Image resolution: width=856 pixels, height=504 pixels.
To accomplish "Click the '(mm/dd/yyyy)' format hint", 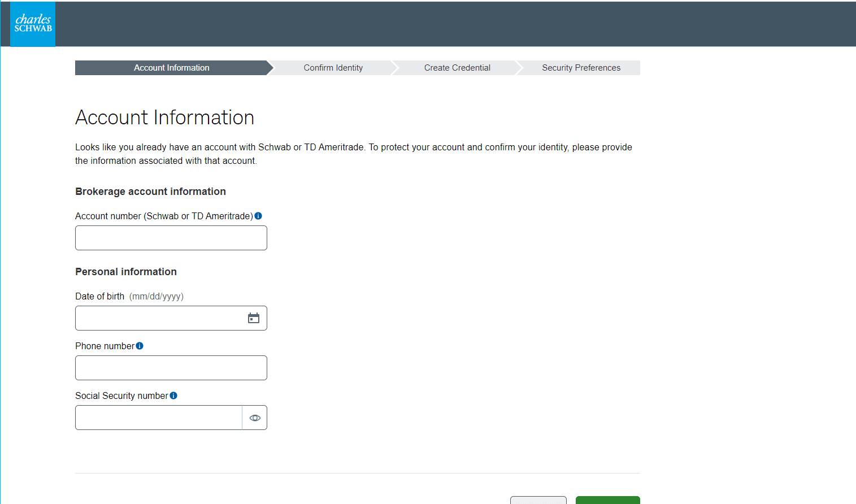I will [x=157, y=296].
